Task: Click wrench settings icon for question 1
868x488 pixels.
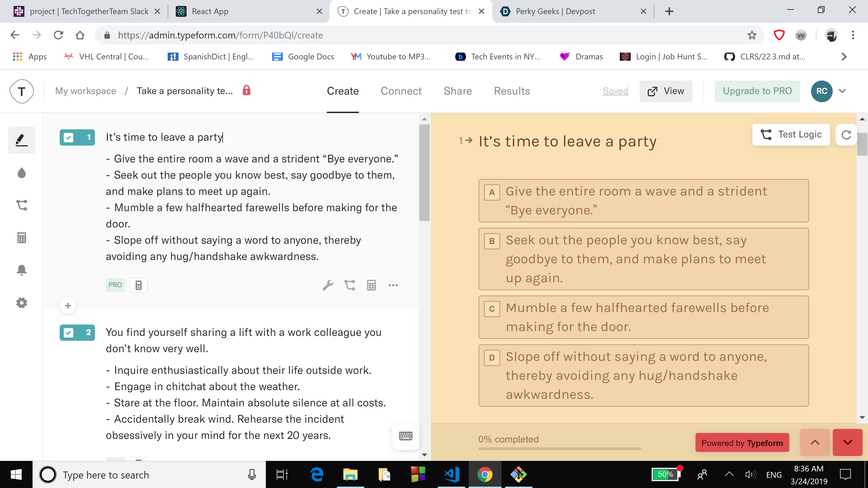Action: 327,285
